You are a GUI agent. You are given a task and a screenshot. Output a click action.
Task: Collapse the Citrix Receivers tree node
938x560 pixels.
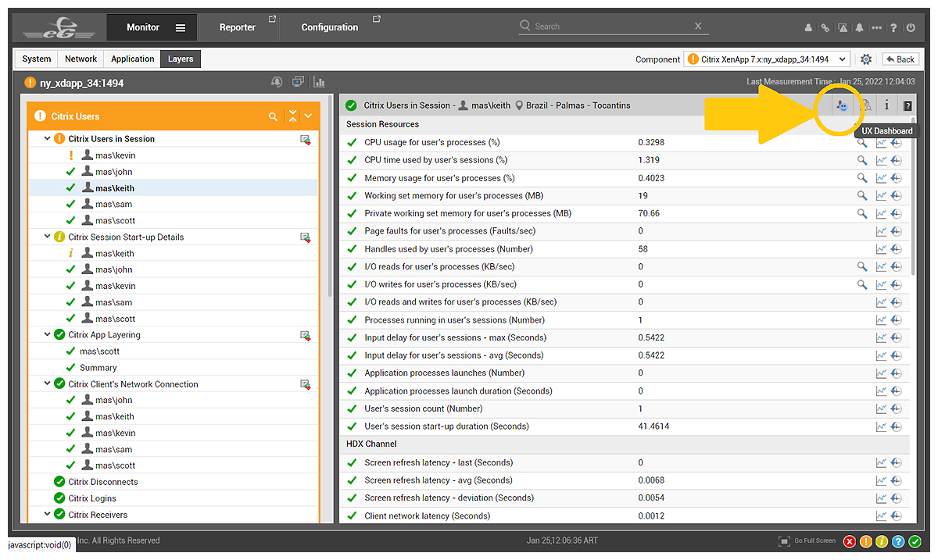point(48,515)
